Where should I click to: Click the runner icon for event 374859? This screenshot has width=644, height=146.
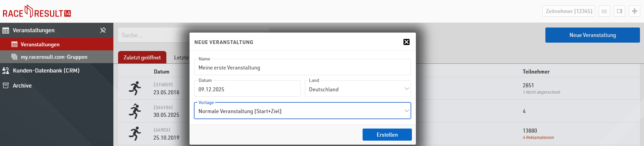click(135, 88)
